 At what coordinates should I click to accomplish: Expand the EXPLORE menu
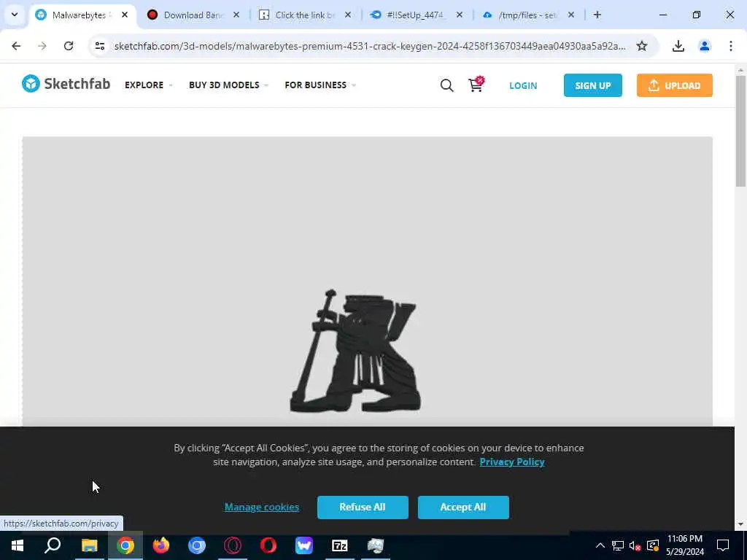click(148, 85)
